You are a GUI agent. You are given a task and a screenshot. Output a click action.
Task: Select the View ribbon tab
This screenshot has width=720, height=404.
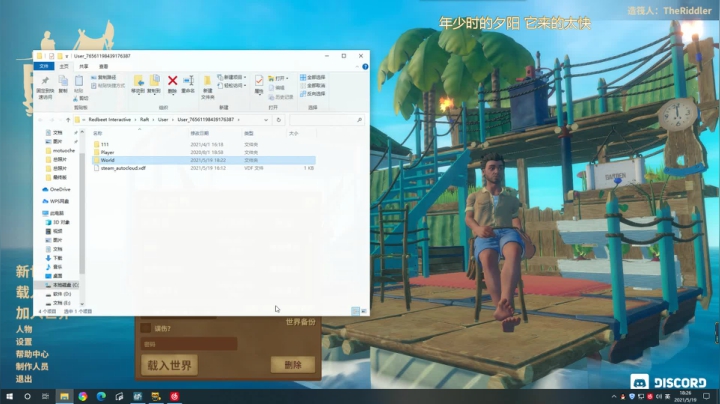click(x=104, y=67)
